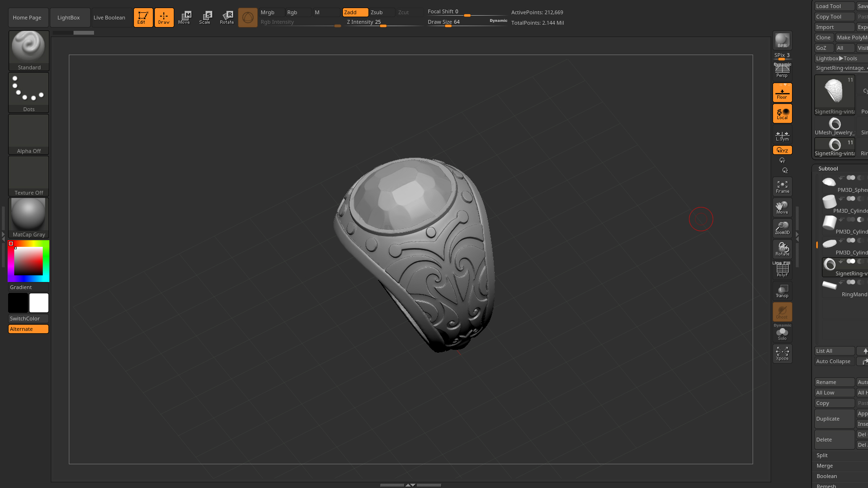Adjust the Z Intensity slider

(384, 22)
